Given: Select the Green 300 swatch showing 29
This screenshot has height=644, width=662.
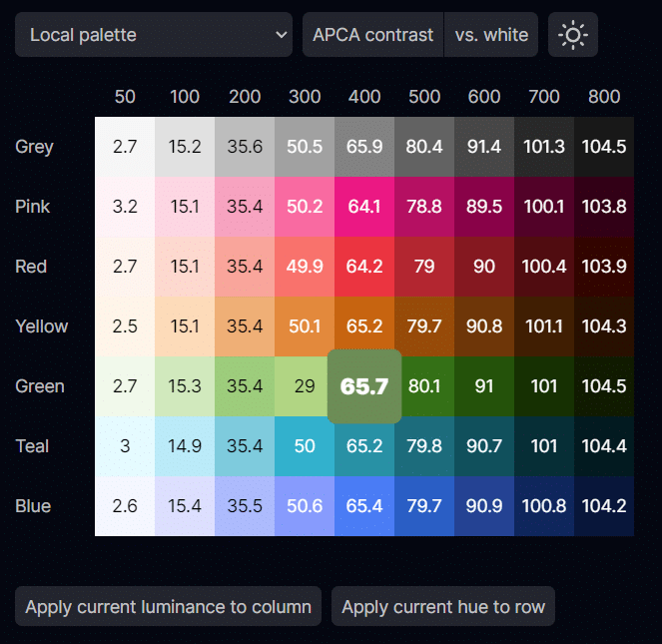Looking at the screenshot, I should pyautogui.click(x=305, y=386).
